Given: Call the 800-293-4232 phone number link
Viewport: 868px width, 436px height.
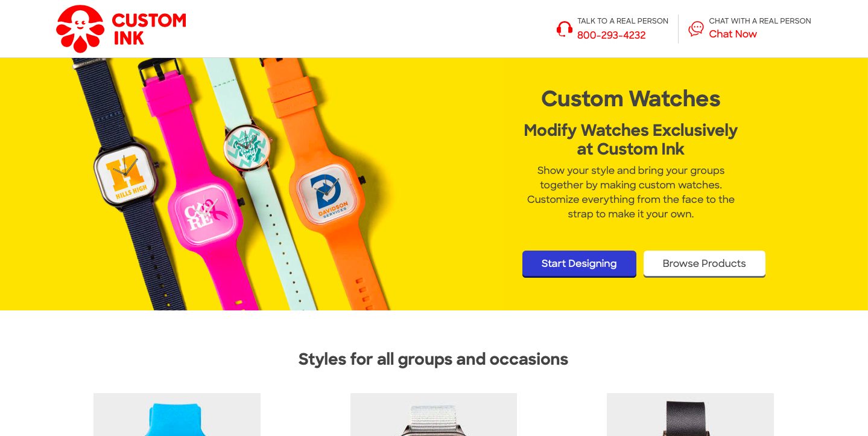Looking at the screenshot, I should 611,35.
